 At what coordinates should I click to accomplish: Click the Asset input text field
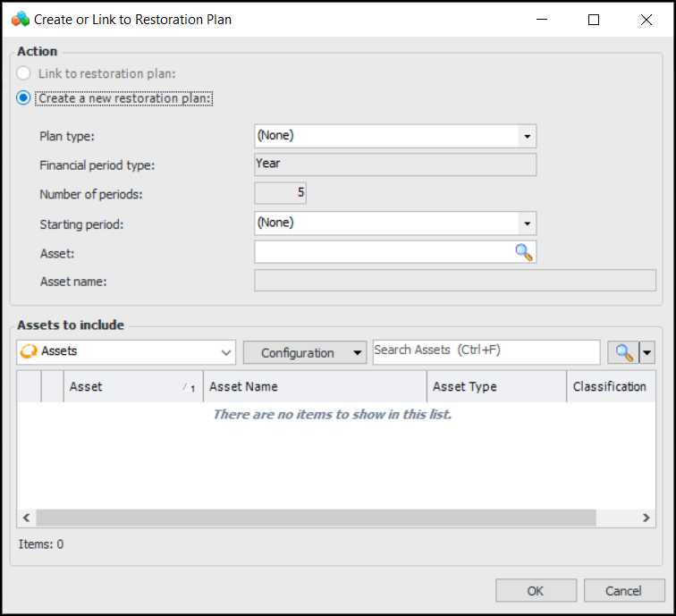coord(383,253)
